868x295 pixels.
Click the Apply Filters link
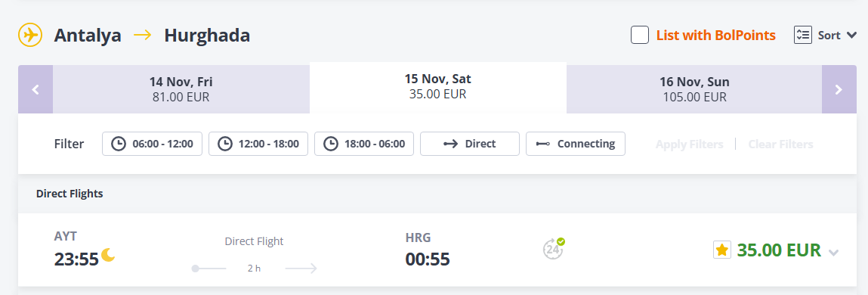[689, 144]
